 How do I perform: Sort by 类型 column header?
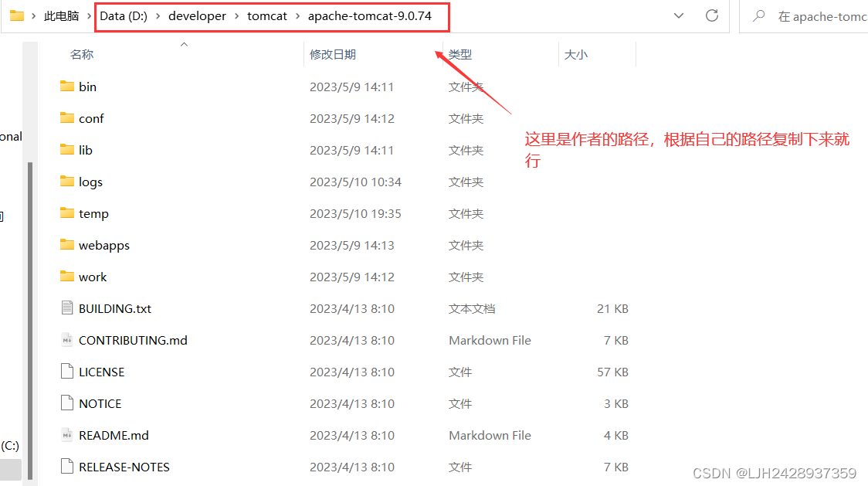460,54
